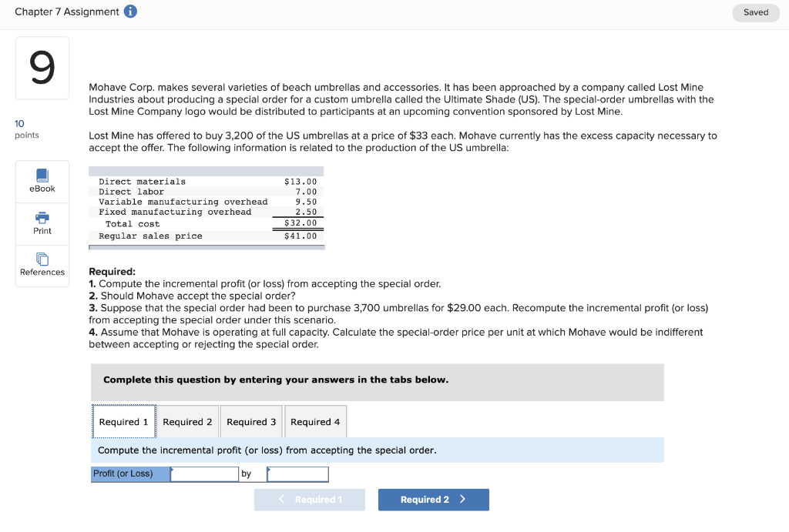This screenshot has width=789, height=532.
Task: Click the disabled Required 1 back button
Action: (x=310, y=500)
